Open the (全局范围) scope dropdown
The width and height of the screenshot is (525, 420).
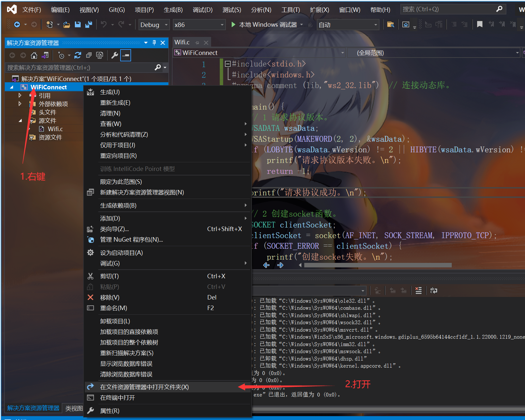pos(433,53)
